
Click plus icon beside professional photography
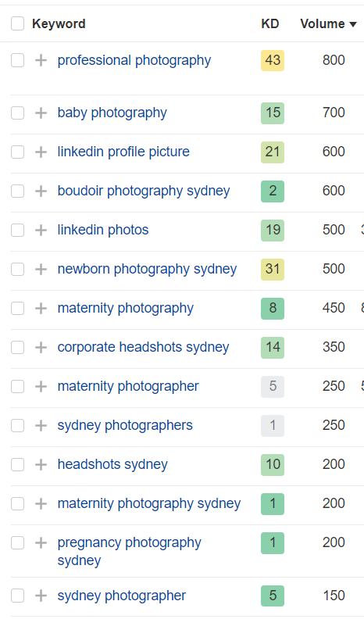[41, 60]
